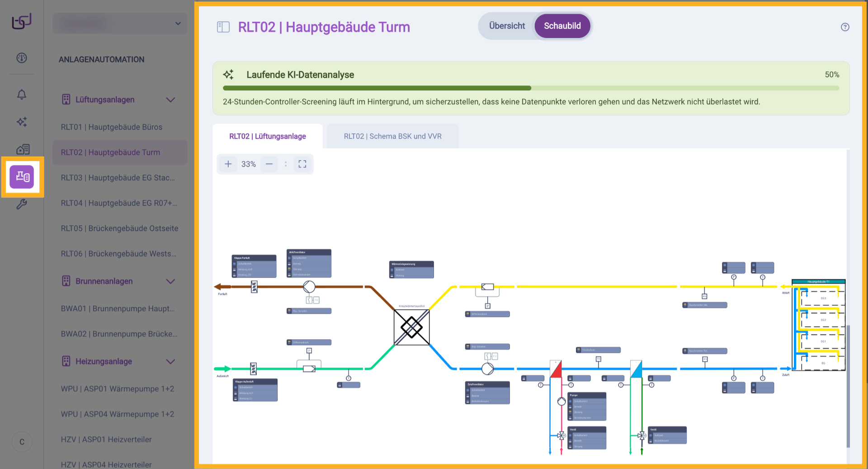Open the building overview sidebar icon
Viewport: 868px width, 469px height.
pyautogui.click(x=23, y=149)
